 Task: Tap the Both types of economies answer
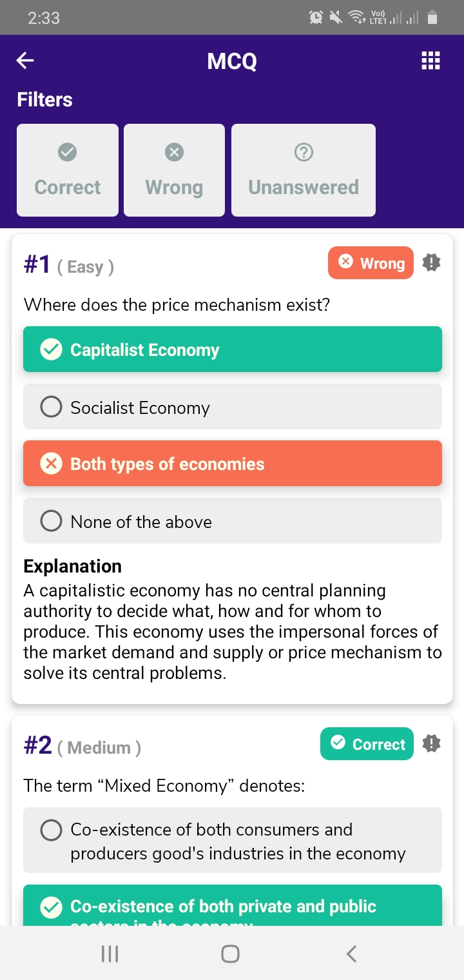pyautogui.click(x=232, y=464)
